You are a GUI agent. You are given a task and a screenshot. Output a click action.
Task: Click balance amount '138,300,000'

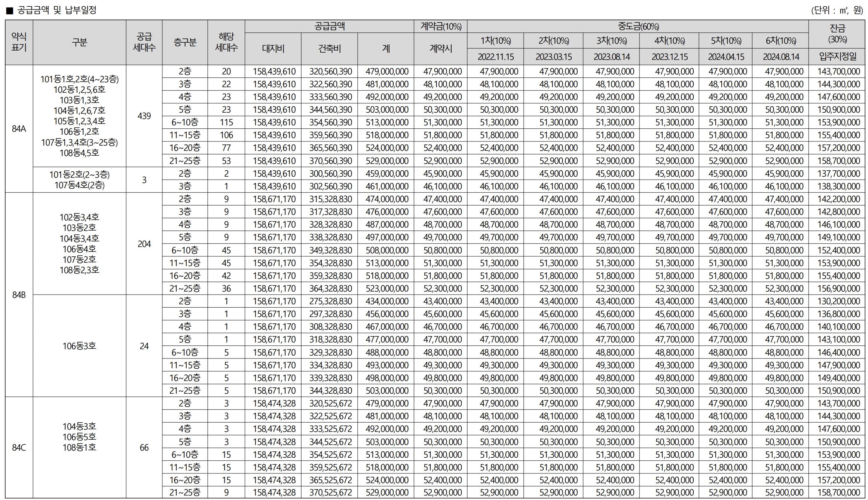point(838,186)
